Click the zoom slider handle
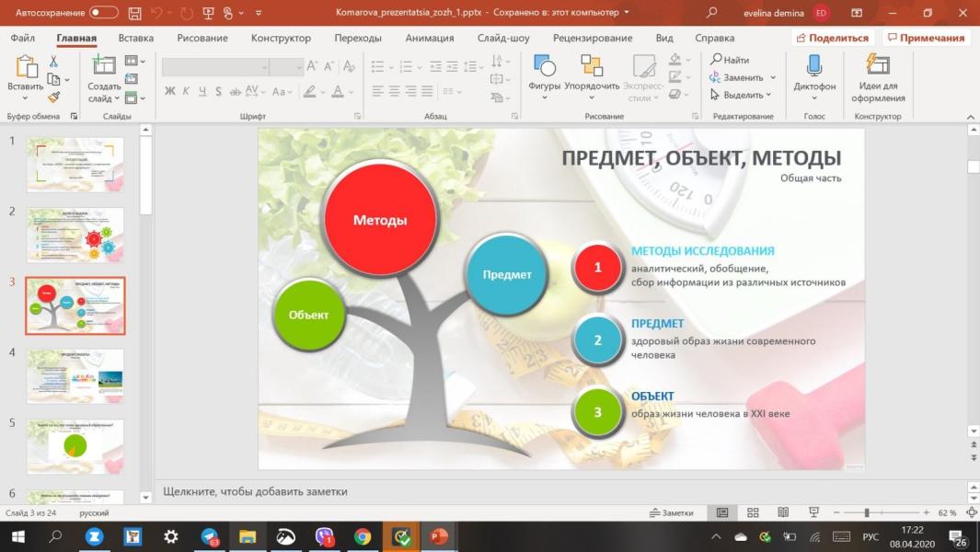 click(x=866, y=512)
